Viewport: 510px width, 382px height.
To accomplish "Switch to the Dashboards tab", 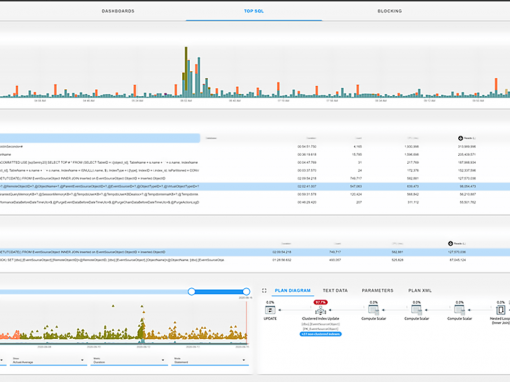I will pyautogui.click(x=118, y=11).
